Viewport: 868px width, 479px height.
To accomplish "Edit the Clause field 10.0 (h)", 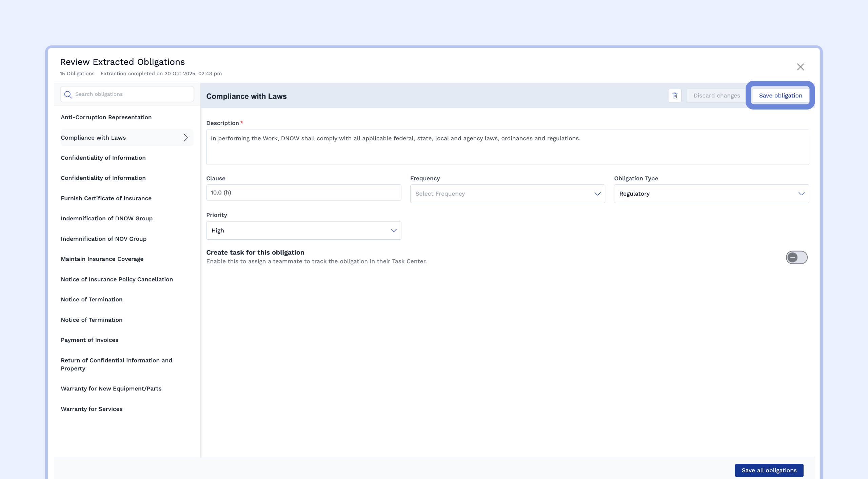I will pyautogui.click(x=303, y=193).
